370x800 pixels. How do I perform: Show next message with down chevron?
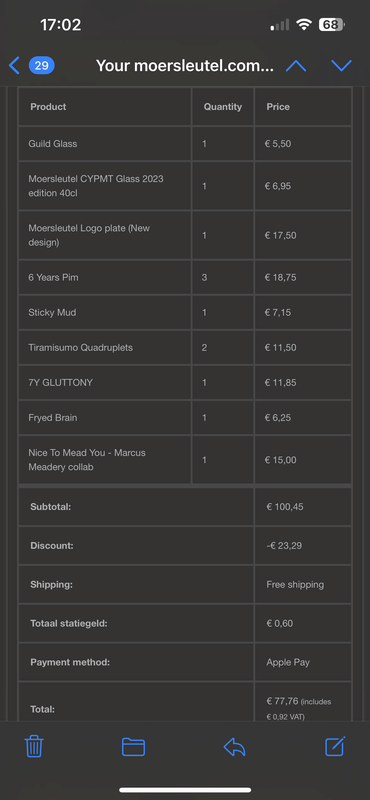[x=341, y=65]
